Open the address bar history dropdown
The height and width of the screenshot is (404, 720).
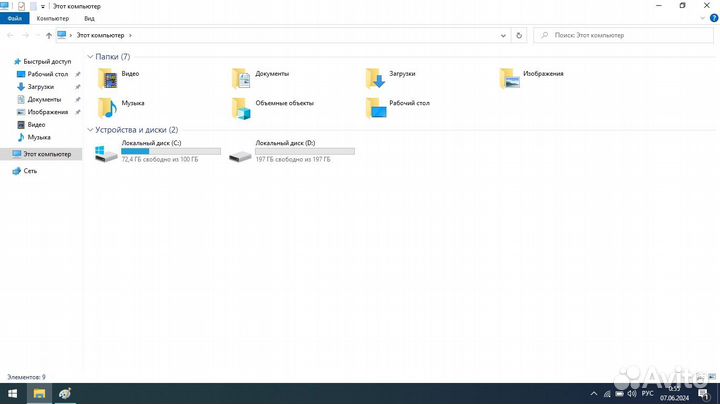(502, 35)
